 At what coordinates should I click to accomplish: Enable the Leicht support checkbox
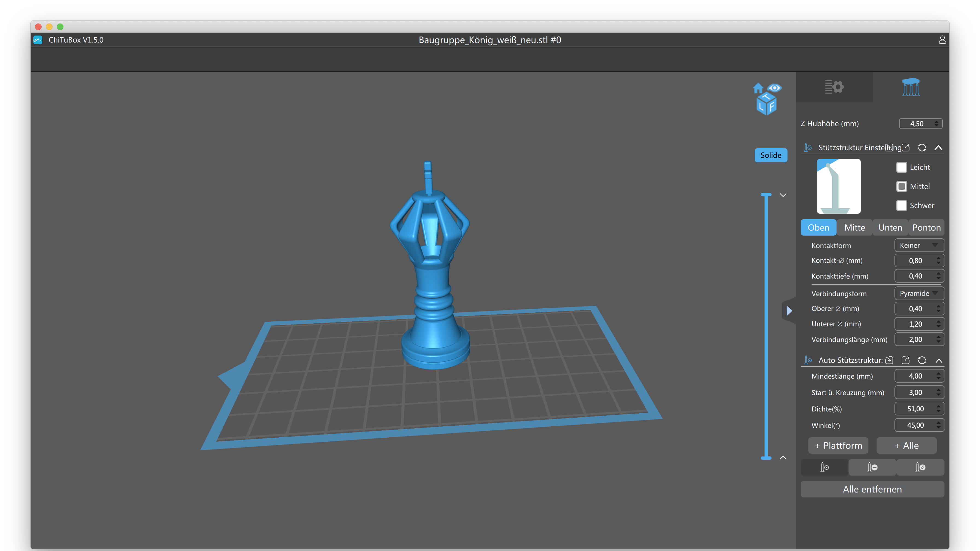click(x=902, y=167)
